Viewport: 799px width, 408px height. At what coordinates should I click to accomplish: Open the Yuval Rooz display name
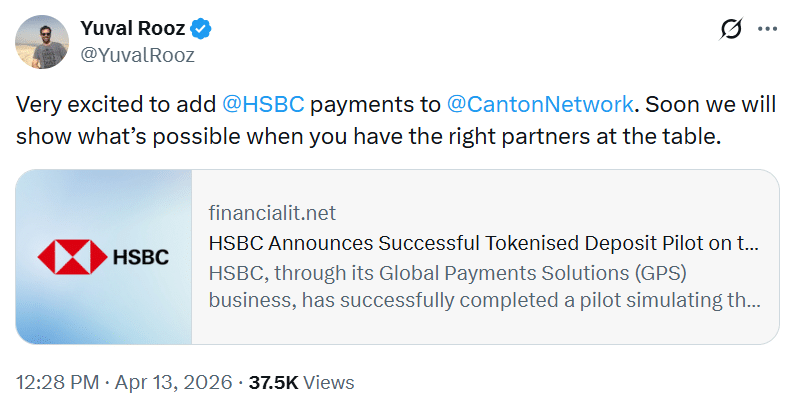(135, 29)
